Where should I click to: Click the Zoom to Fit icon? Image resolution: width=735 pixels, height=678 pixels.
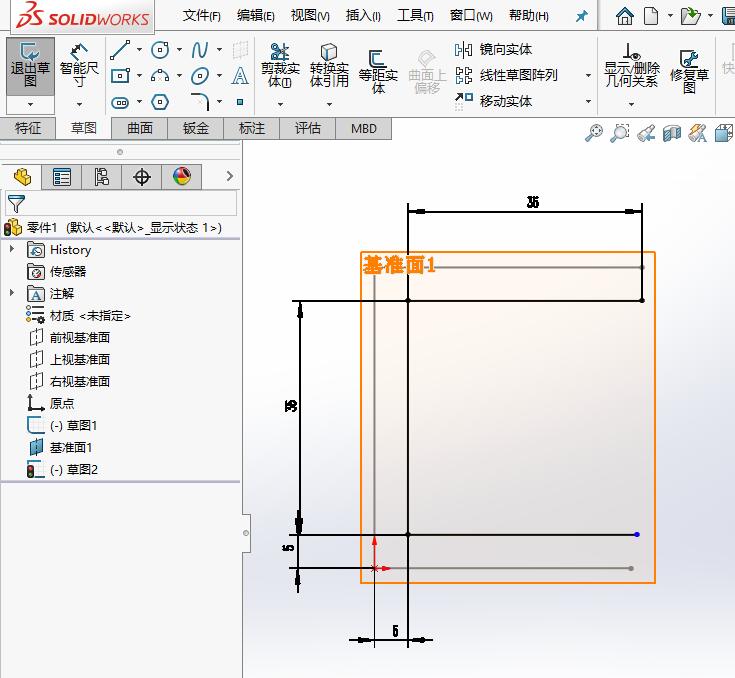point(594,133)
